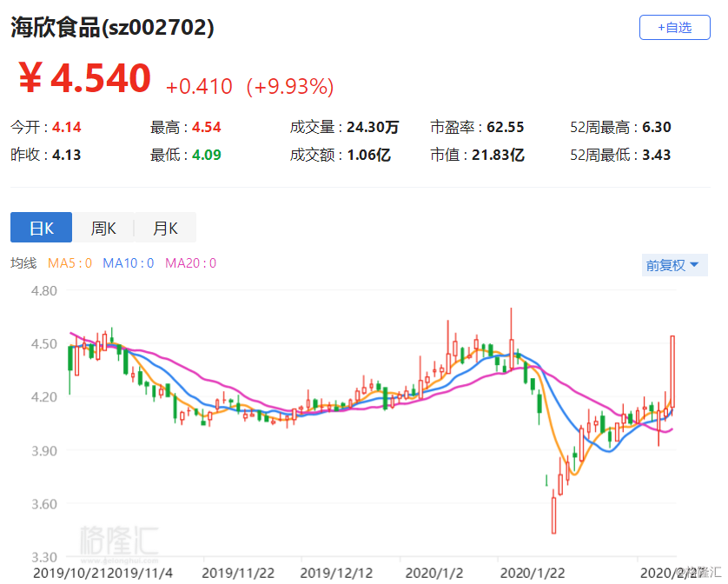Click the 今开 value 4.14
Image resolution: width=728 pixels, height=584 pixels.
(66, 127)
